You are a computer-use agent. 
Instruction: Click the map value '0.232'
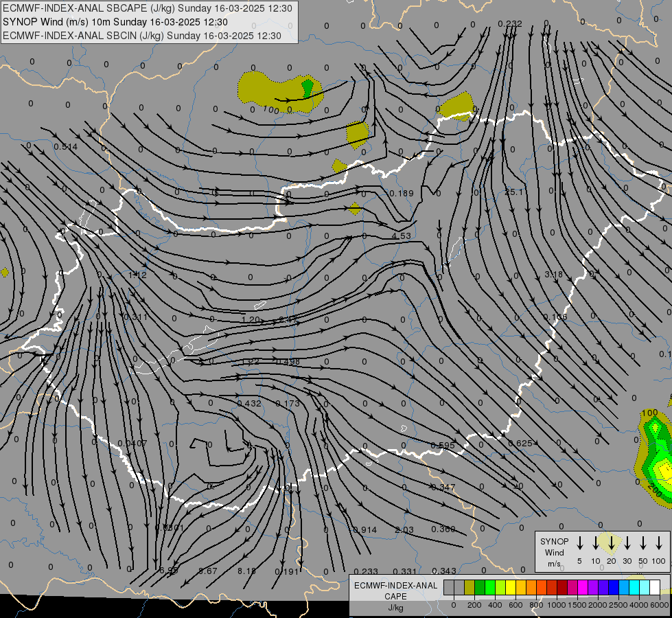510,23
